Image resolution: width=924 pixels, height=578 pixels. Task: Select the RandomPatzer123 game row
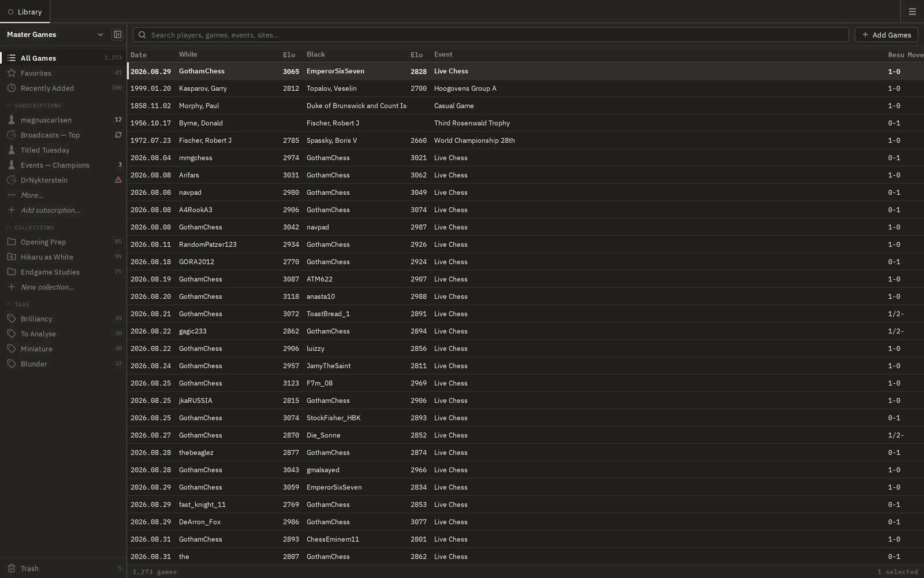click(x=526, y=244)
